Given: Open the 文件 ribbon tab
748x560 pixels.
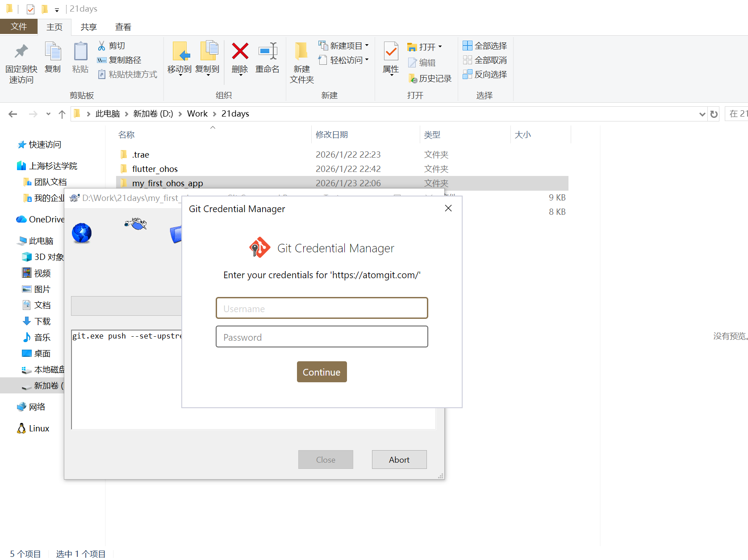Looking at the screenshot, I should tap(19, 26).
